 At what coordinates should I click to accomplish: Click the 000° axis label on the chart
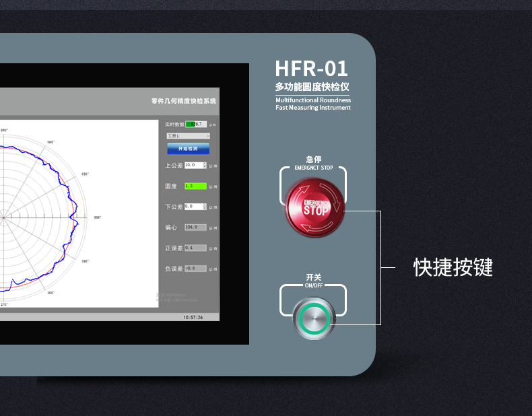tap(97, 217)
